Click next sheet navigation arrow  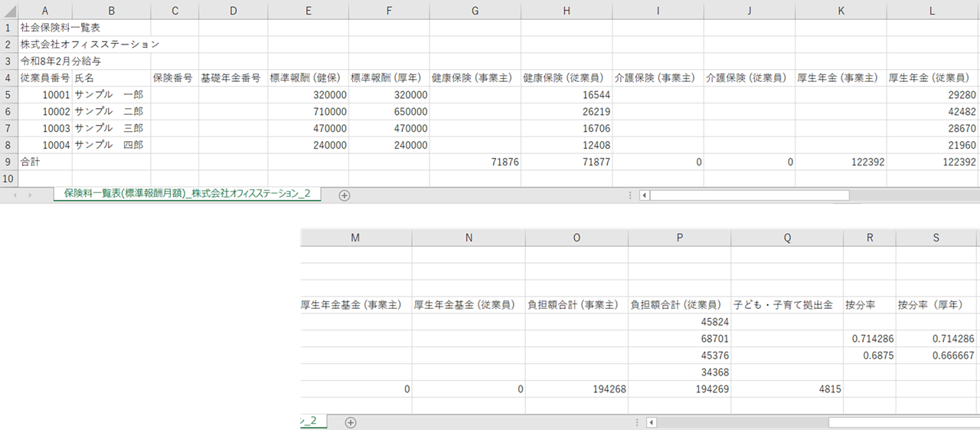(x=30, y=195)
